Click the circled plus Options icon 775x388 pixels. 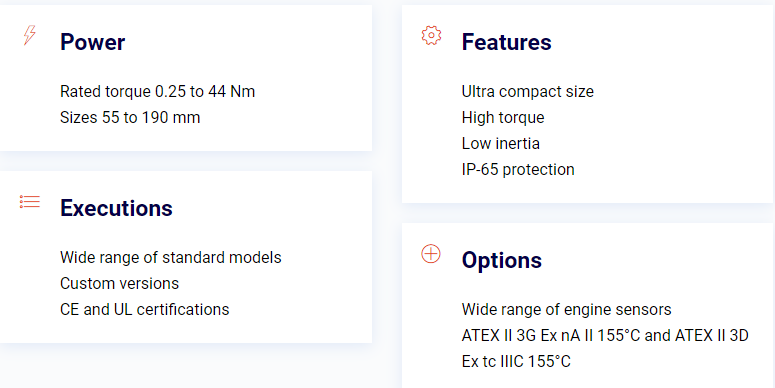click(431, 254)
